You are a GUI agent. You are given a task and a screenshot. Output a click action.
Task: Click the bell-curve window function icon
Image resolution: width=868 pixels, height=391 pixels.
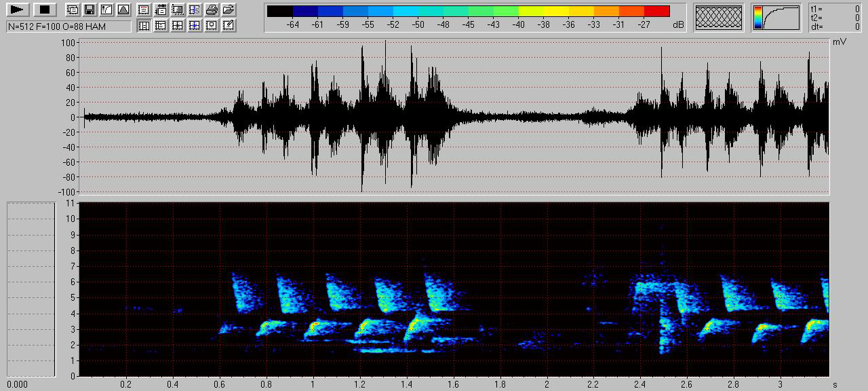pos(123,10)
